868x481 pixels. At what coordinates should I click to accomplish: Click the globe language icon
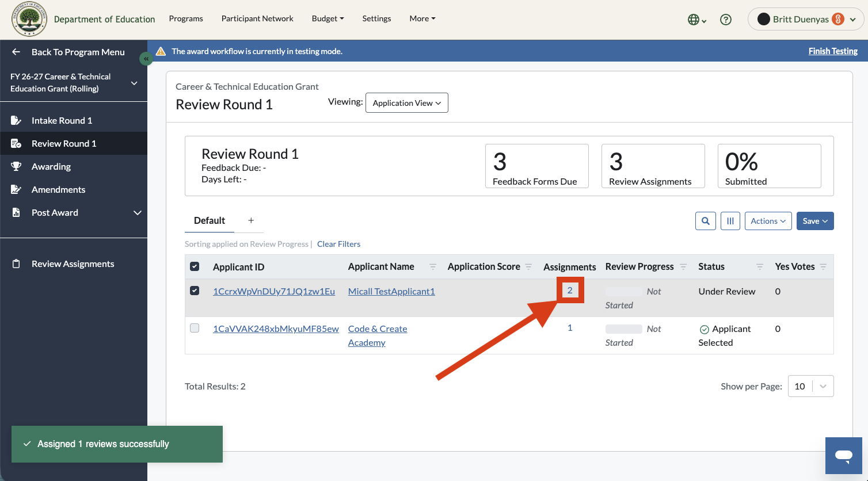697,20
